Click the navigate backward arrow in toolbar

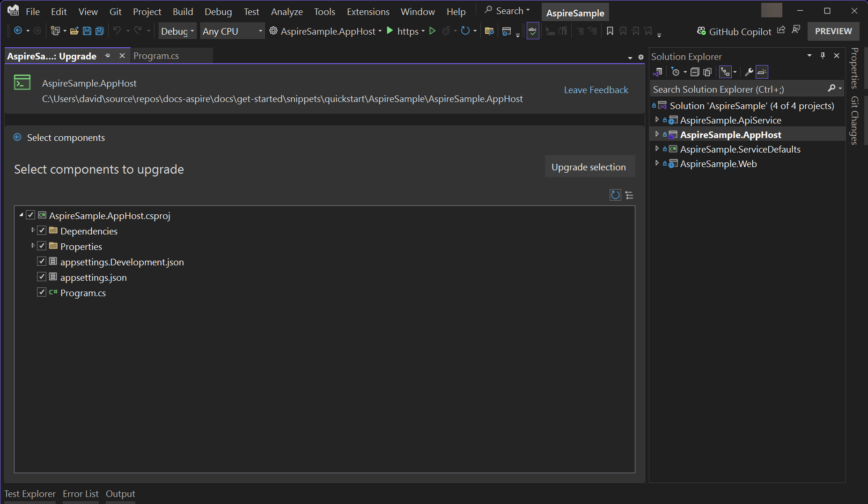pos(18,31)
